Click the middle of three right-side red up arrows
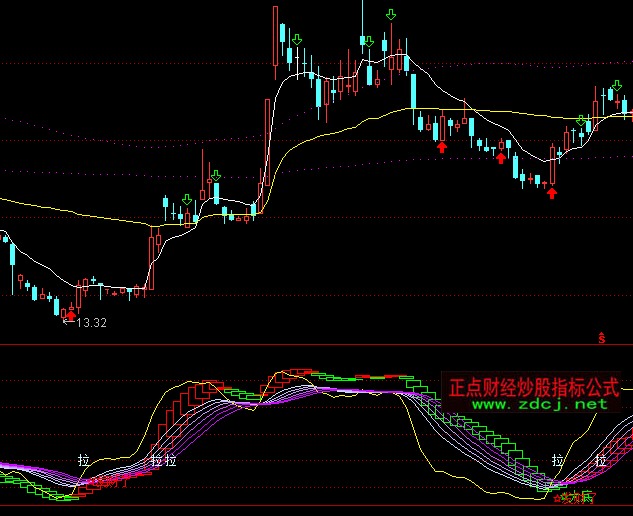 click(501, 156)
